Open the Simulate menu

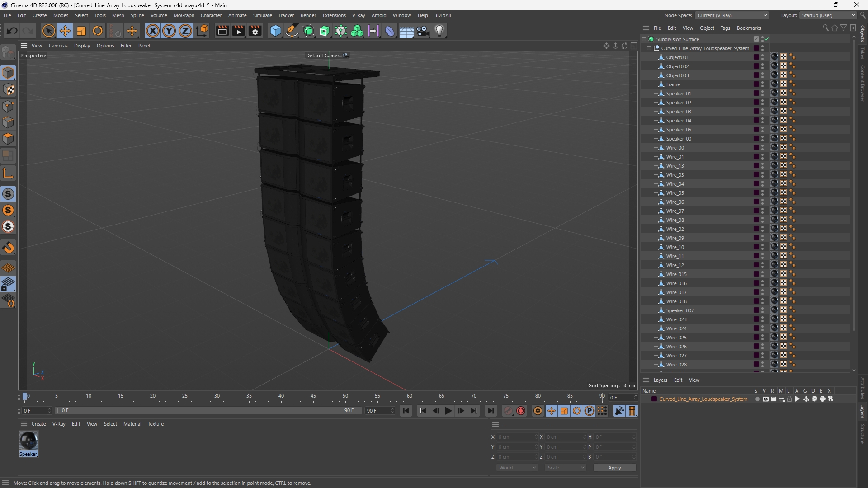(x=262, y=15)
